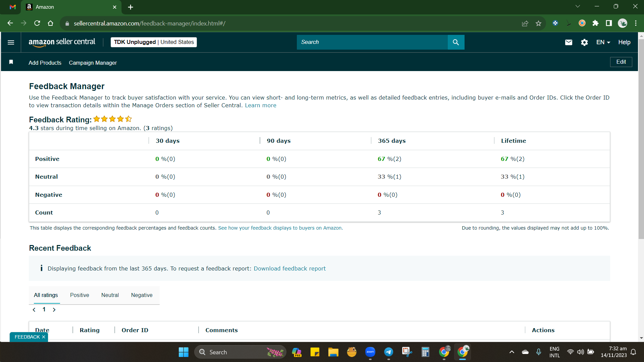
Task: Open 'See how your feedback displays' link
Action: pos(280,228)
